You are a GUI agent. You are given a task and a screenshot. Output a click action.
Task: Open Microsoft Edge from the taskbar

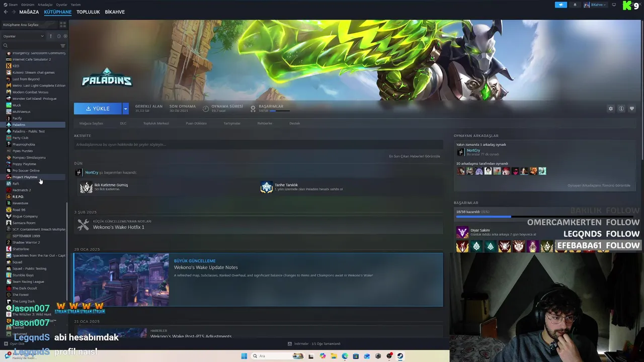coord(345,356)
